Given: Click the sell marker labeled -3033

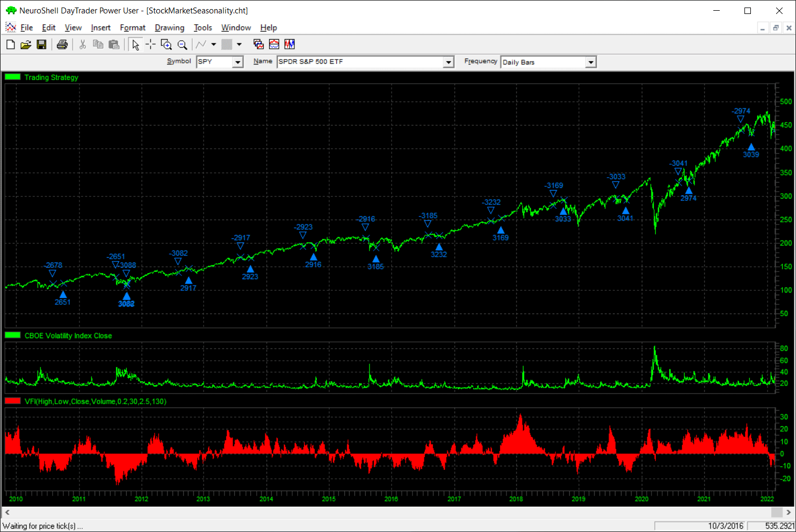Looking at the screenshot, I should 616,185.
